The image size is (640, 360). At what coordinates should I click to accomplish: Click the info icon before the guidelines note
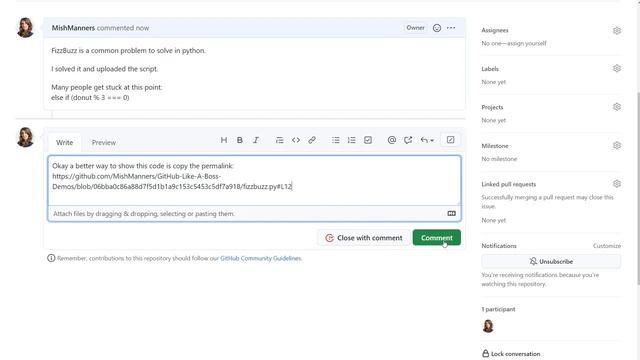[x=51, y=258]
